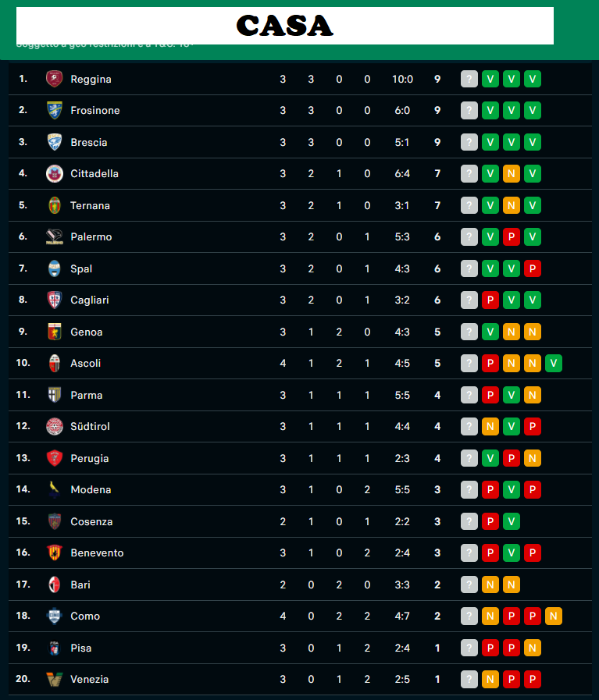Click the Benevento club badge

click(55, 553)
